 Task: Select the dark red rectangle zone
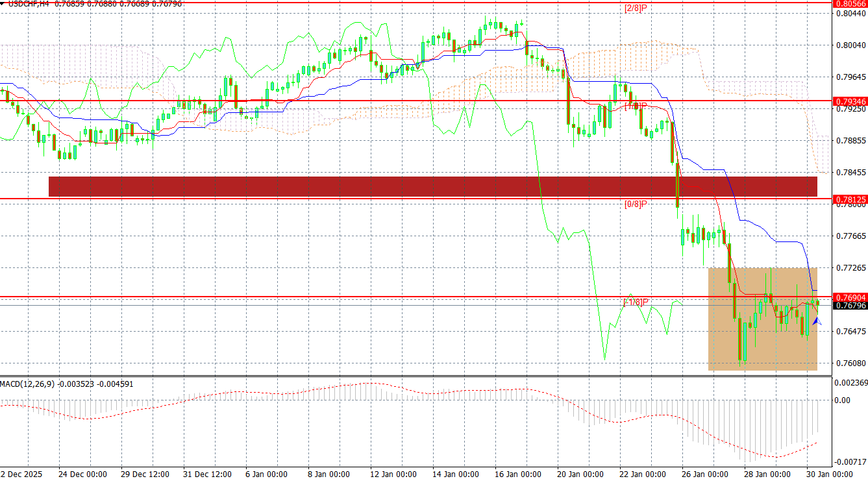[x=432, y=186]
